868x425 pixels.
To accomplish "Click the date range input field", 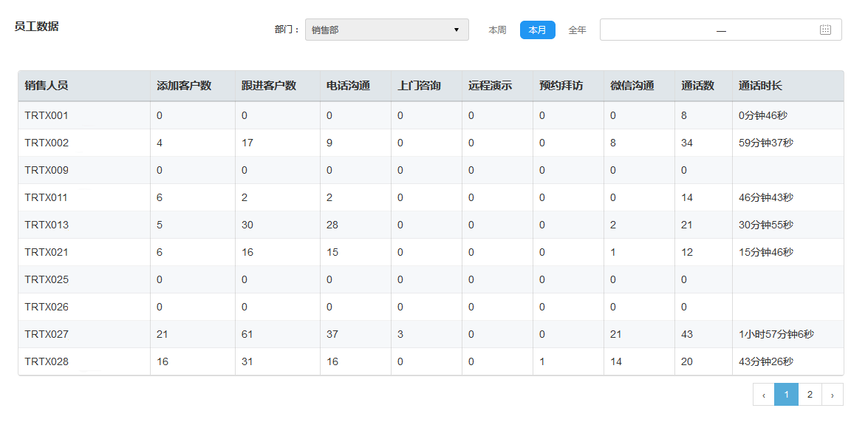I will point(709,30).
